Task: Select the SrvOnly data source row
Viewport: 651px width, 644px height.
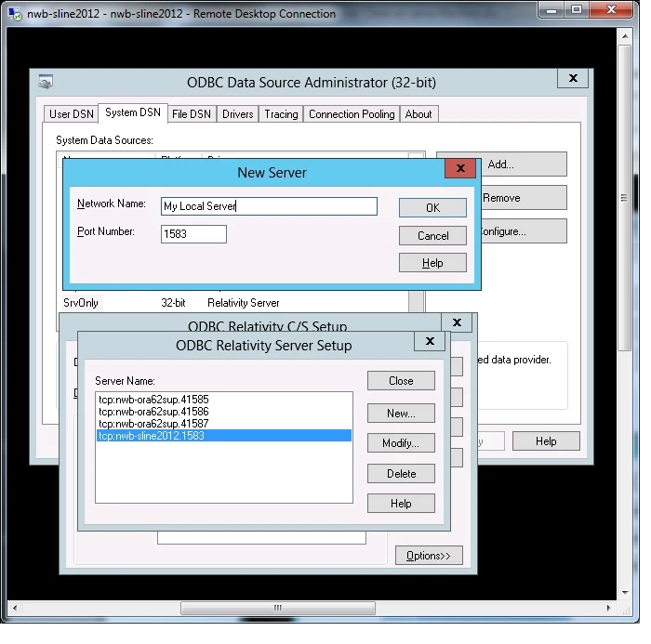Action: [x=234, y=303]
